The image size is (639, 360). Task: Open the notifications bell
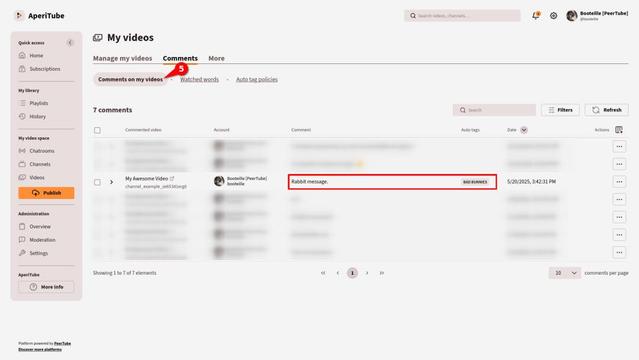coord(535,15)
